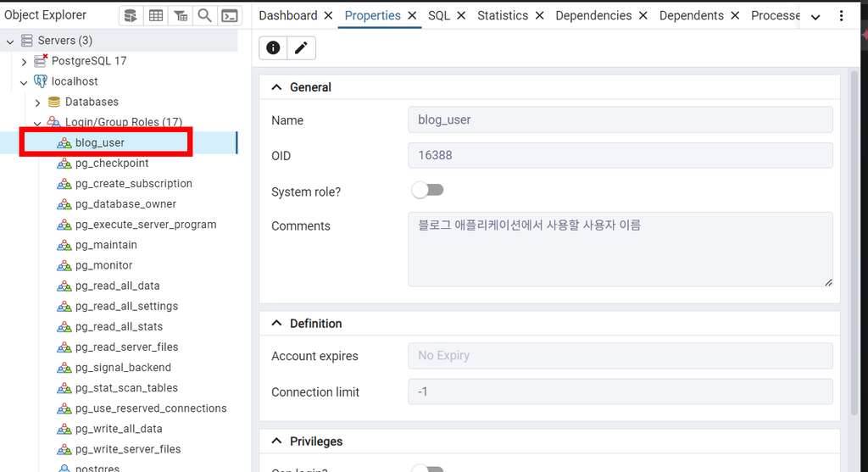Open the Filtered Rows icon

pyautogui.click(x=181, y=15)
